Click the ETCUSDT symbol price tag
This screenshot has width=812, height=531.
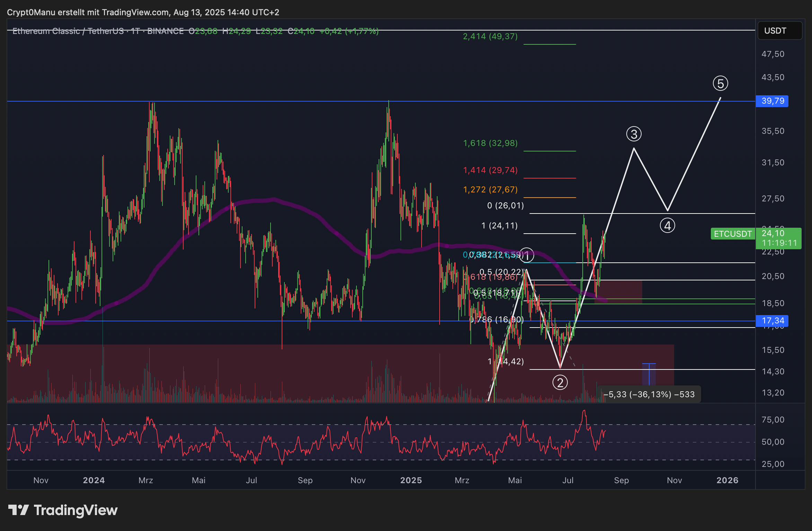[732, 234]
